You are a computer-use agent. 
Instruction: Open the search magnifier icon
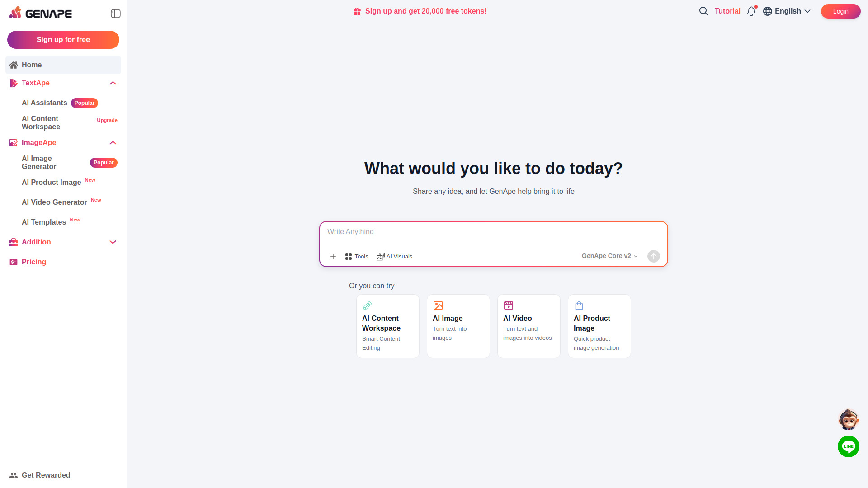pyautogui.click(x=703, y=11)
